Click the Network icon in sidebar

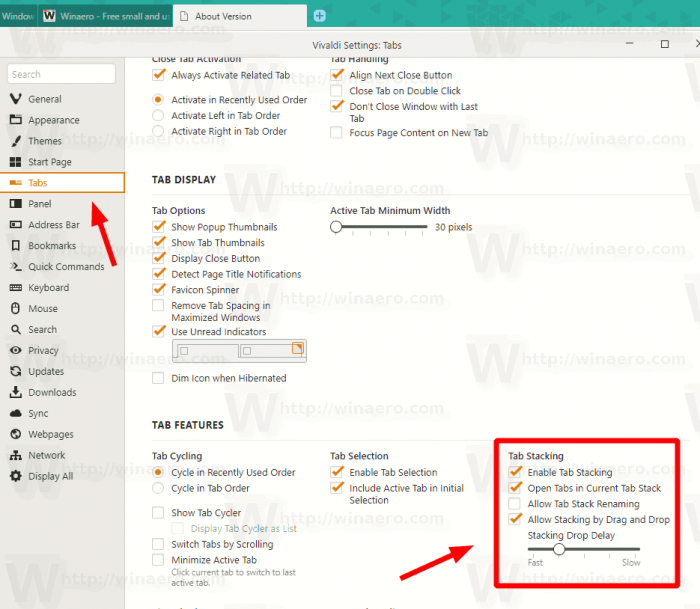tap(16, 455)
